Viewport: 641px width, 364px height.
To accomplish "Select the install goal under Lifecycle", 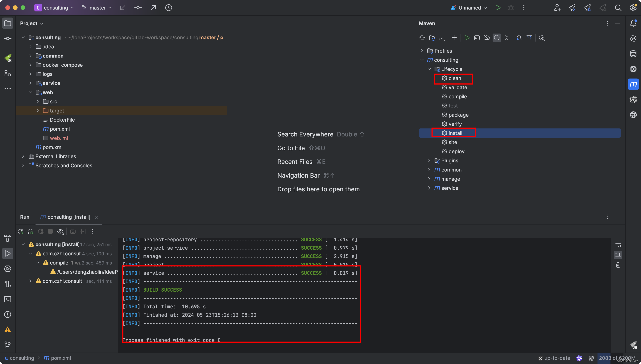I will coord(456,133).
